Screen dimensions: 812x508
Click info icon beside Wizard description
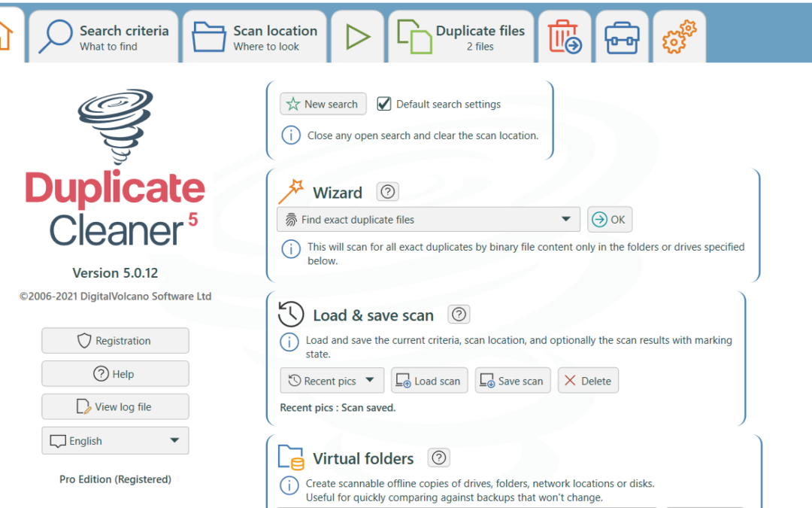(x=291, y=249)
